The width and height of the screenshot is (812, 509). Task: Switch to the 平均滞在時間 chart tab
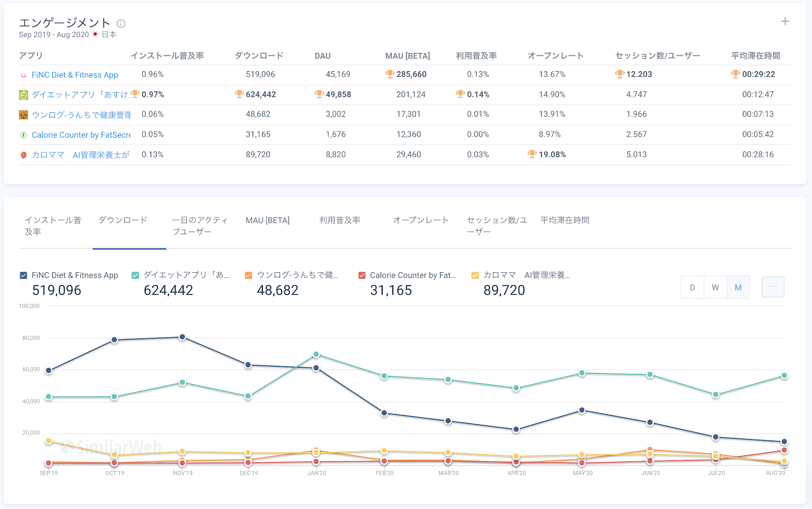565,220
